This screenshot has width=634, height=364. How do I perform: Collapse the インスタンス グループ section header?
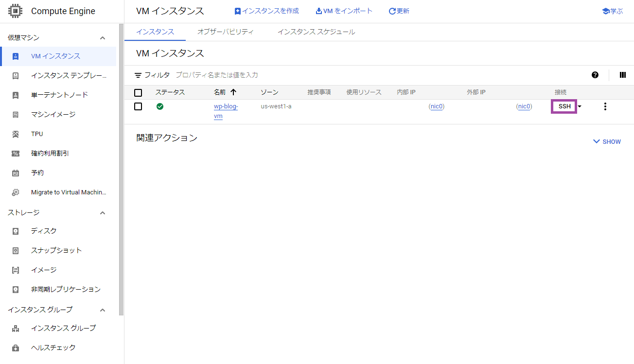click(103, 310)
